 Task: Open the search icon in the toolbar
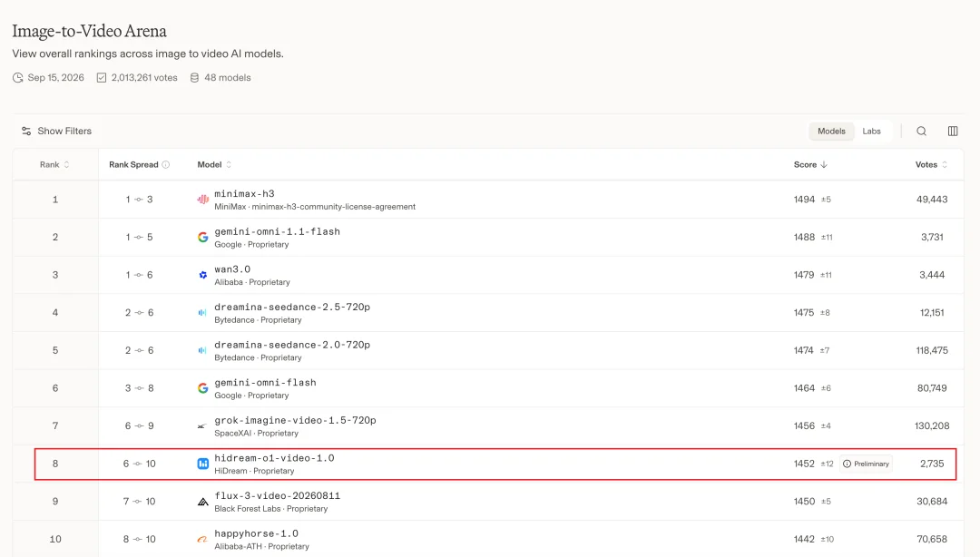[x=921, y=132]
